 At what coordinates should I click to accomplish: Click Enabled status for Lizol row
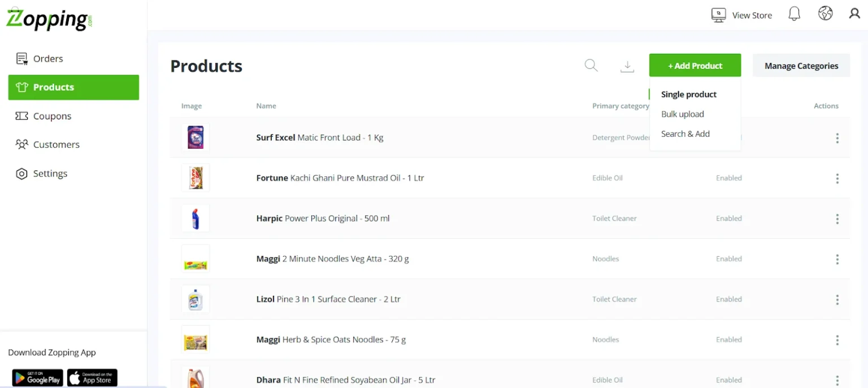point(729,299)
